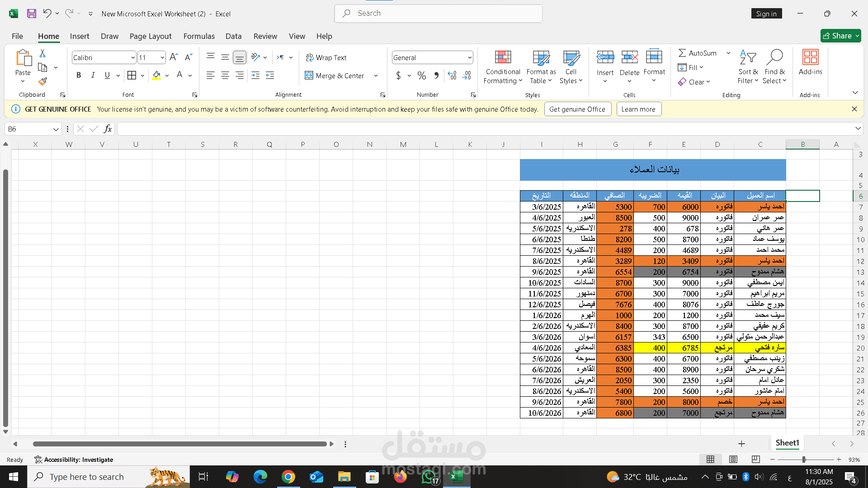Open the Merge & Center dropdown arrow
The height and width of the screenshot is (488, 868).
376,75
